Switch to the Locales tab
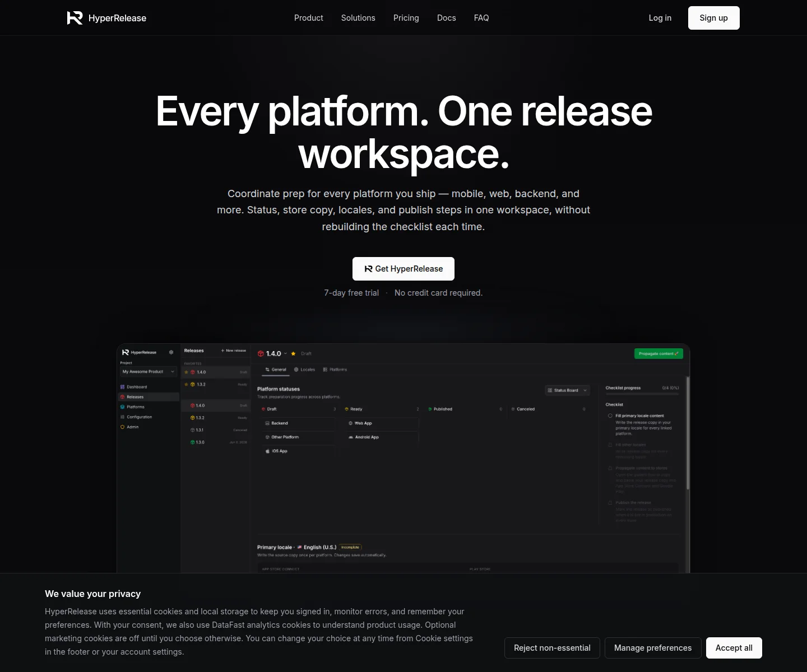The height and width of the screenshot is (672, 807). click(x=304, y=370)
